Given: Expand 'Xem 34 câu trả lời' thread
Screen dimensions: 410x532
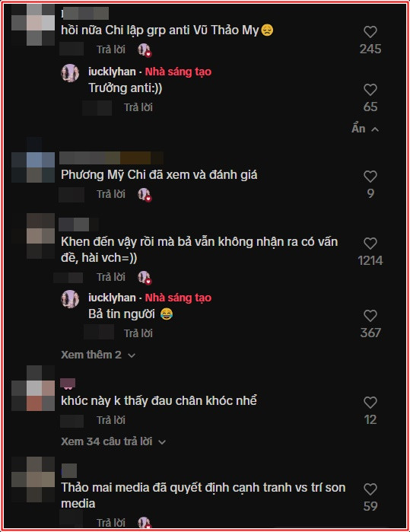Looking at the screenshot, I should [x=113, y=441].
